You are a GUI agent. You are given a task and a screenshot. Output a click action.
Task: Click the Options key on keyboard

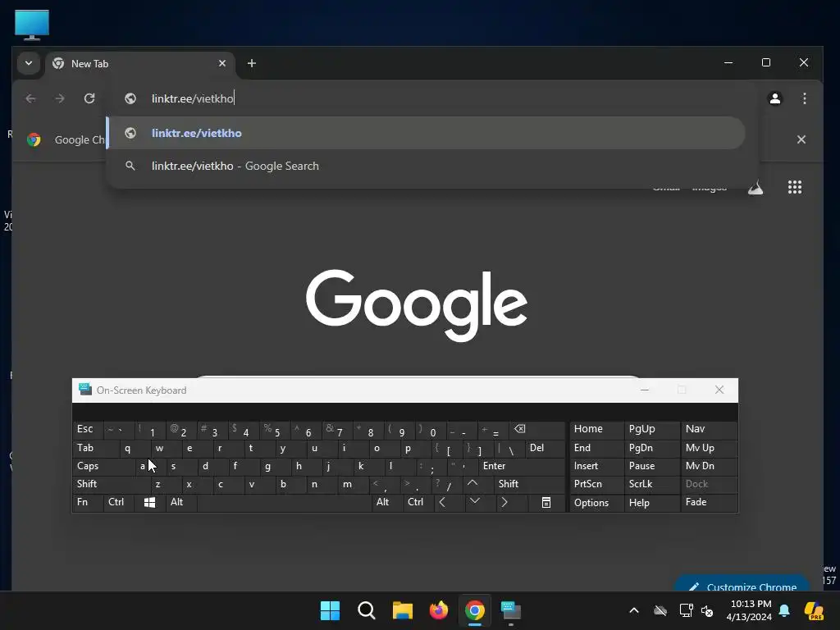(x=596, y=503)
